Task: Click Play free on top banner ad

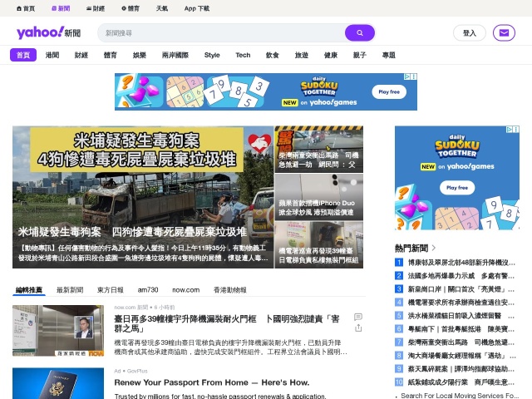Action: pos(389,92)
